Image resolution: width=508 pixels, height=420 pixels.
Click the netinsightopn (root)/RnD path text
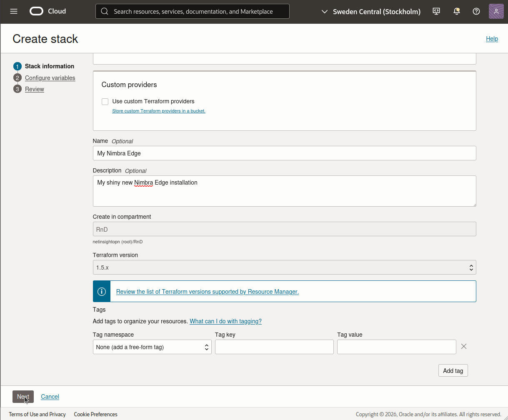118,242
